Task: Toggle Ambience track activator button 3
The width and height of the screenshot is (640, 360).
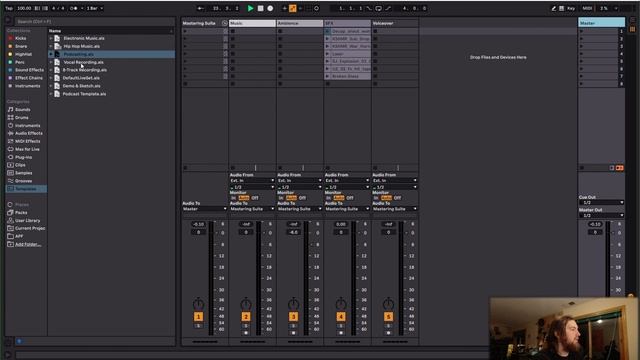Action: (293, 317)
